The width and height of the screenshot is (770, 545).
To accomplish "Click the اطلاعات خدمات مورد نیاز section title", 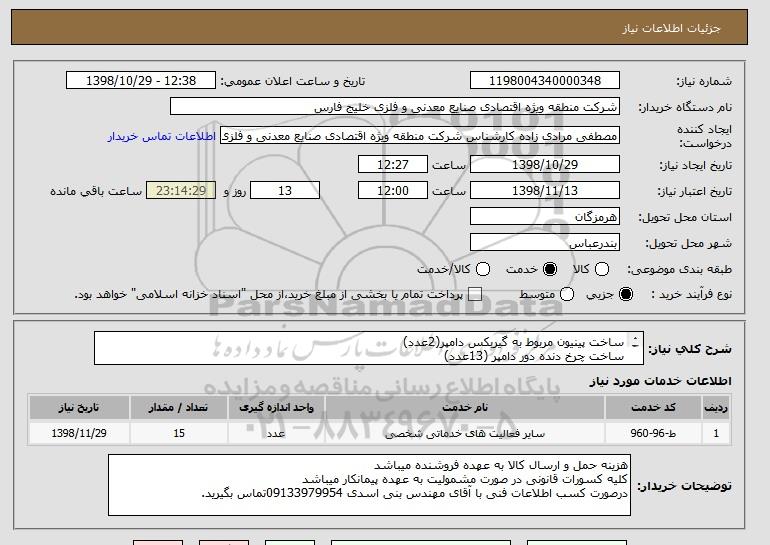I will (660, 381).
